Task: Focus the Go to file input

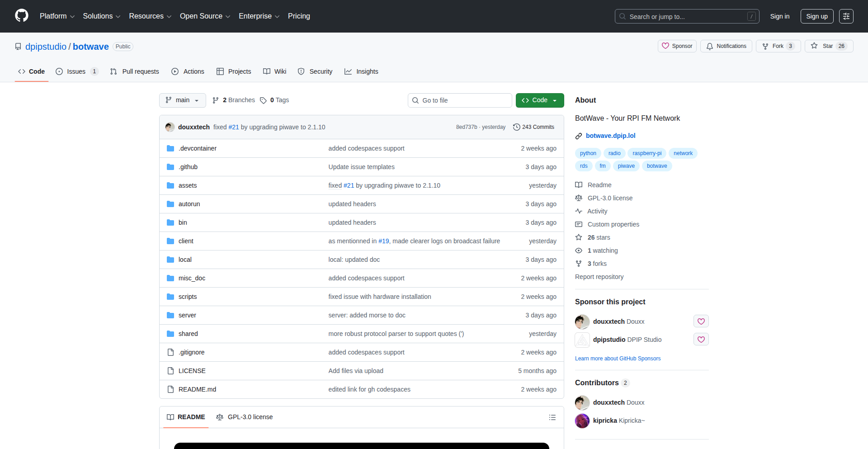Action: (460, 100)
